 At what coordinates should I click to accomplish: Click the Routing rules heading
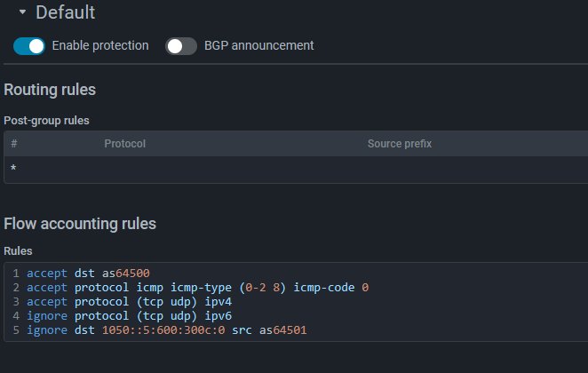(x=50, y=90)
